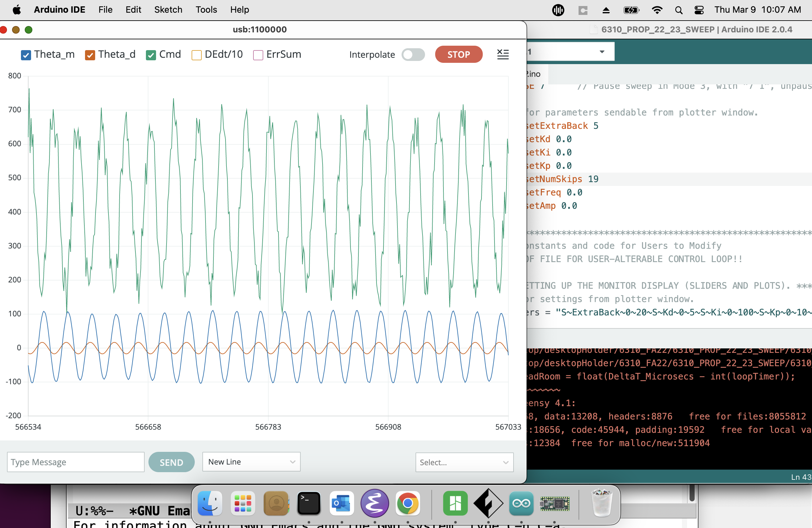Image resolution: width=812 pixels, height=528 pixels.
Task: Open Google Chrome in the dock
Action: pyautogui.click(x=407, y=504)
